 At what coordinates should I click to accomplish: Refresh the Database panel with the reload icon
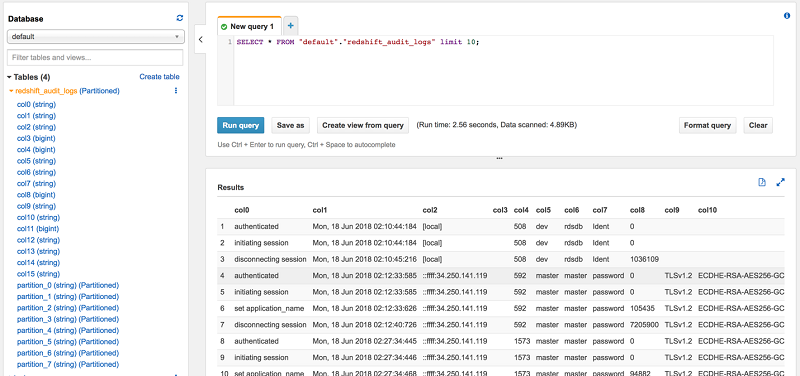point(179,18)
